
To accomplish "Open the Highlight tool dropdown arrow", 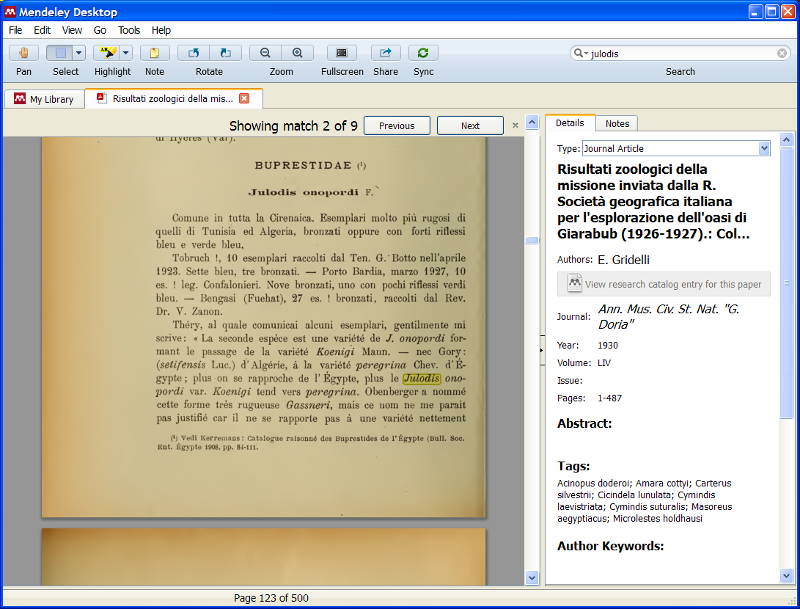I will [126, 53].
